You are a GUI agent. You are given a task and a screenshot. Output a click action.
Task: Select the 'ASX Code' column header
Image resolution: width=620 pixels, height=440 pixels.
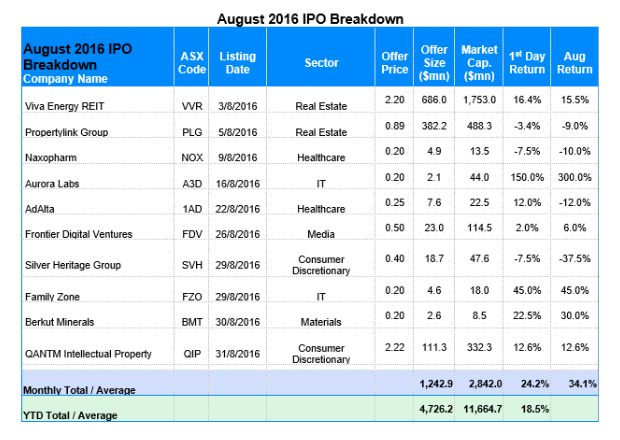pos(192,62)
